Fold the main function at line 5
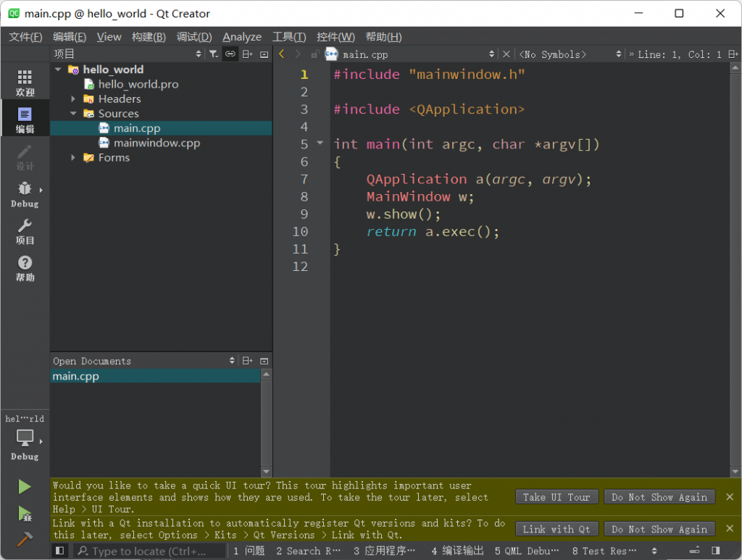 320,143
